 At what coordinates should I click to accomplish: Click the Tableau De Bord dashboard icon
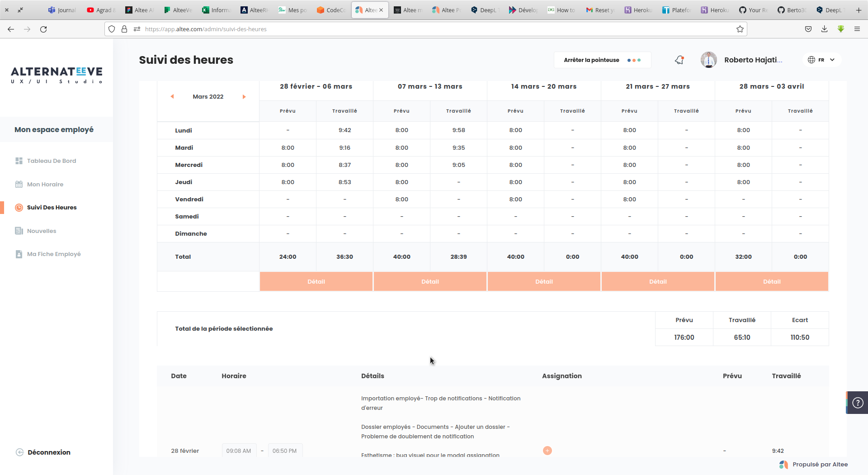tap(19, 161)
